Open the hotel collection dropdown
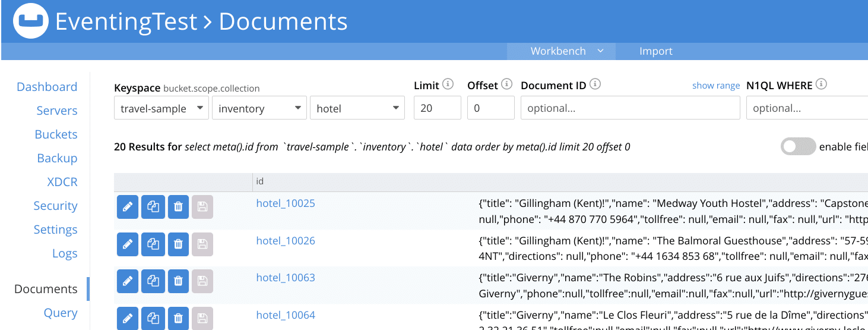Screen dimensions: 868x330 coord(357,108)
